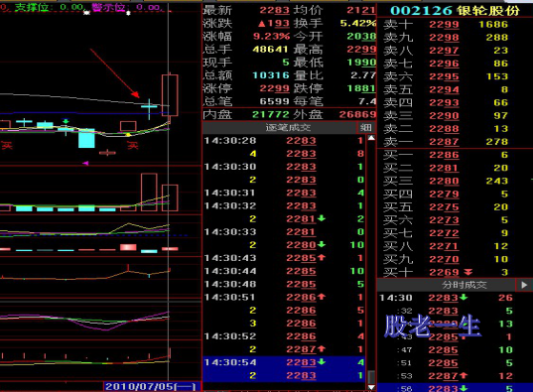
Task: Click the cyan cross candle near the arrow tip
Action: [x=149, y=108]
